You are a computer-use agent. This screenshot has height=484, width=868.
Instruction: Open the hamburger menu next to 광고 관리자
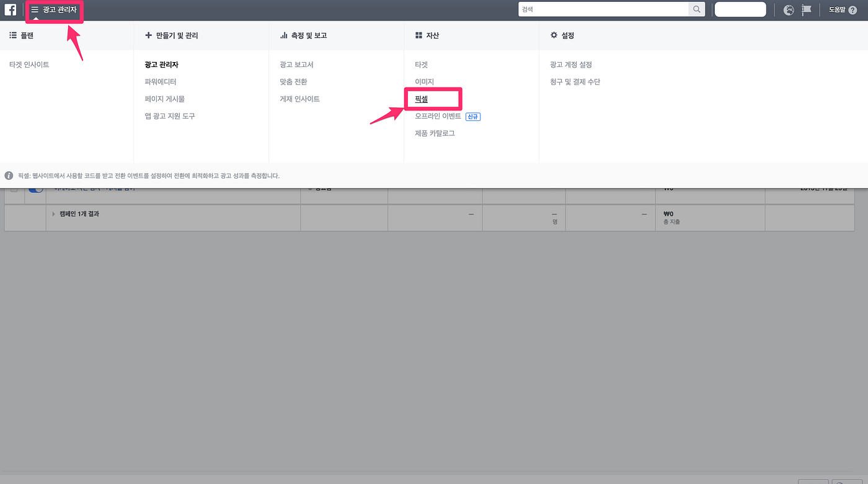(35, 9)
